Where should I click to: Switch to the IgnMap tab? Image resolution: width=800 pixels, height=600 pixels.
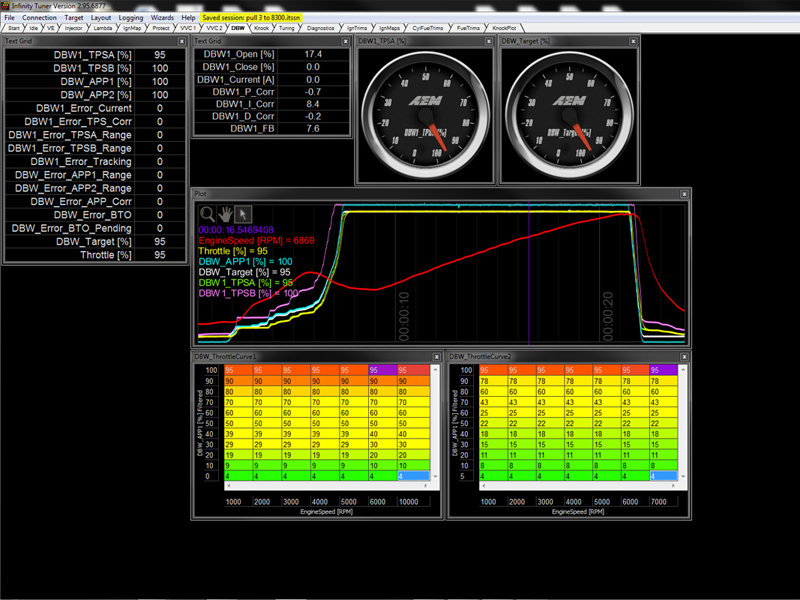tap(132, 28)
